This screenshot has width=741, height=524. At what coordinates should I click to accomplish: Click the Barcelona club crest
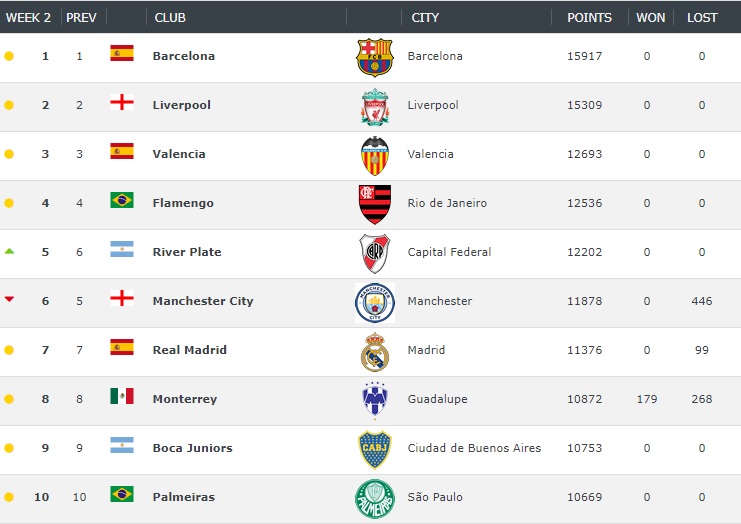click(375, 57)
